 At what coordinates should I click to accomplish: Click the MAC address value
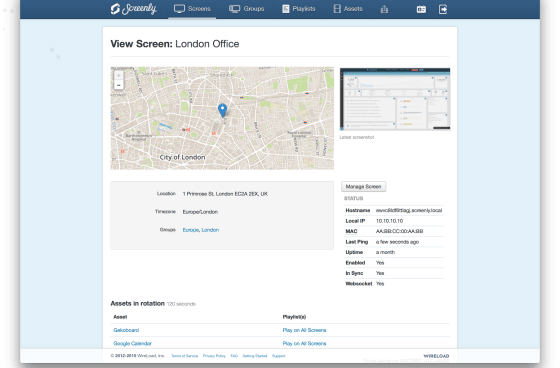click(399, 231)
